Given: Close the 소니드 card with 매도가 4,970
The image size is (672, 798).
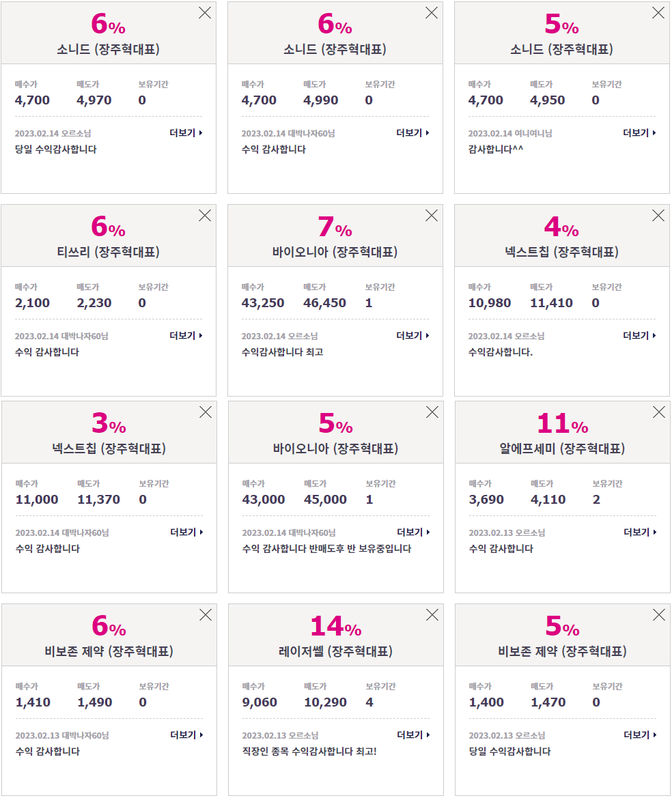Looking at the screenshot, I should [x=205, y=13].
